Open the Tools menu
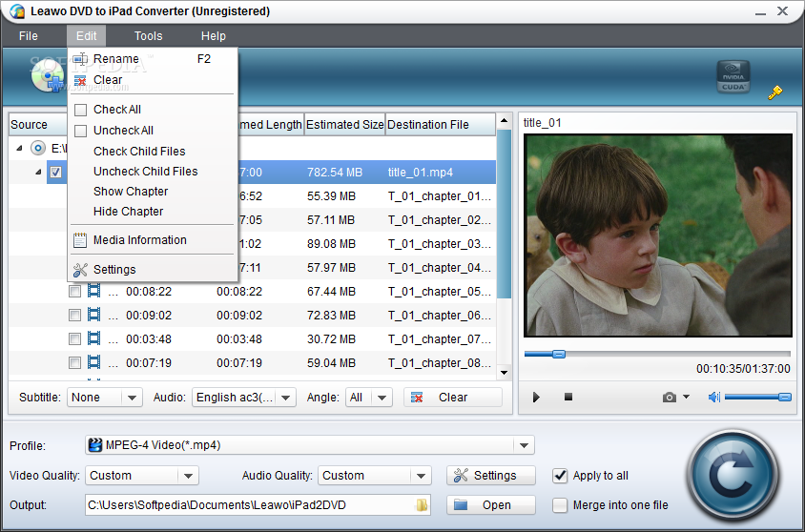Screen dimensions: 805x532 click(149, 36)
